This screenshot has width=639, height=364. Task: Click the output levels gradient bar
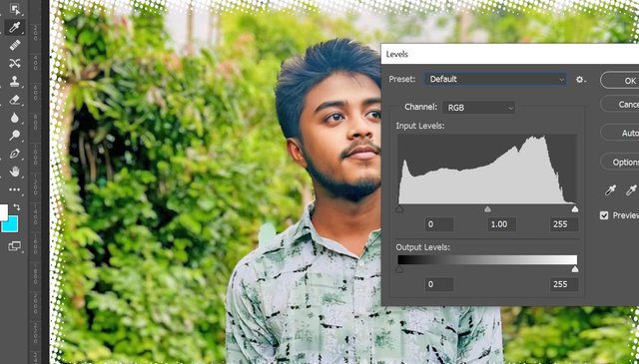(x=487, y=260)
